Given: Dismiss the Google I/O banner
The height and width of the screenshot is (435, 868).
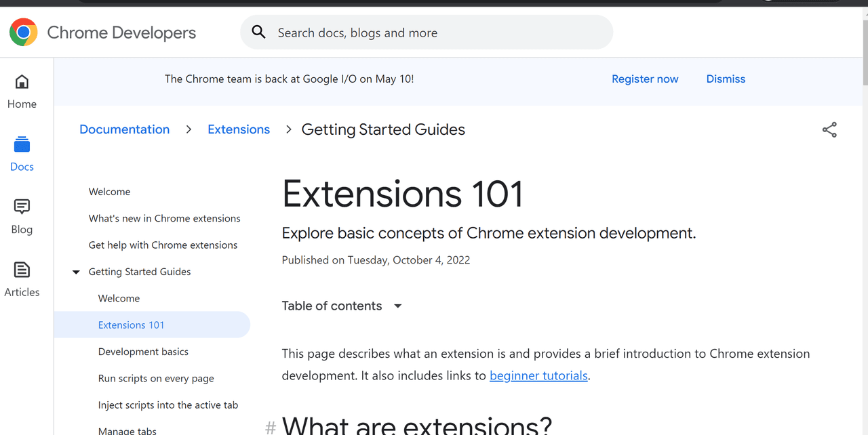Looking at the screenshot, I should click(726, 79).
